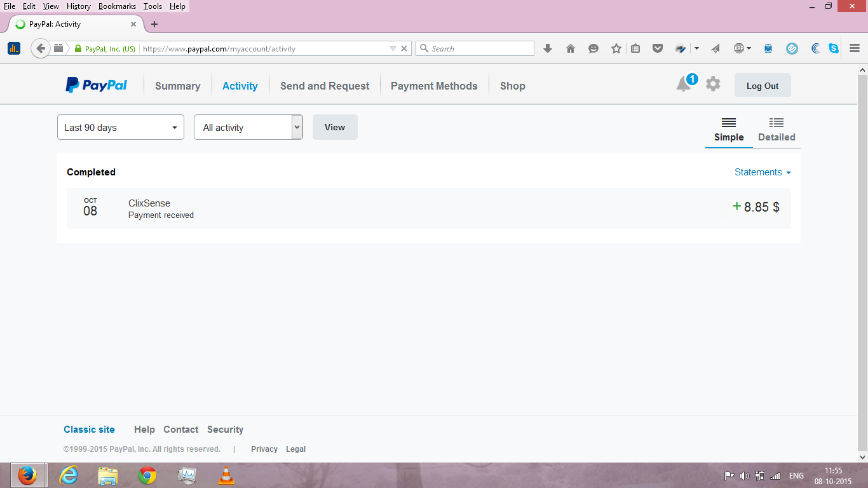
Task: Switch to the Detailed activity view
Action: tap(776, 130)
